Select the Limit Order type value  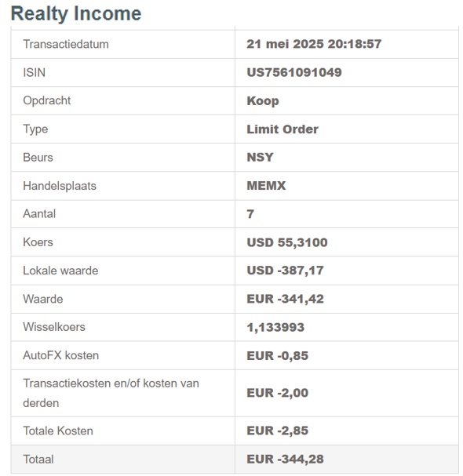click(283, 129)
